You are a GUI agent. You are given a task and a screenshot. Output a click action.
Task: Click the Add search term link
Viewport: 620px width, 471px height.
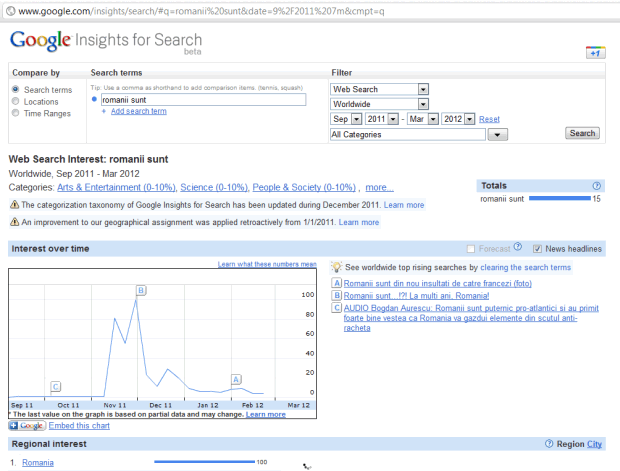coord(138,111)
